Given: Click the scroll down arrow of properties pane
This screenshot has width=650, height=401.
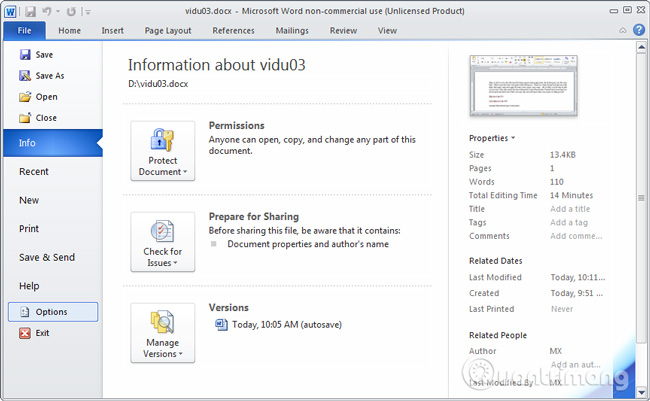Looking at the screenshot, I should 641,392.
